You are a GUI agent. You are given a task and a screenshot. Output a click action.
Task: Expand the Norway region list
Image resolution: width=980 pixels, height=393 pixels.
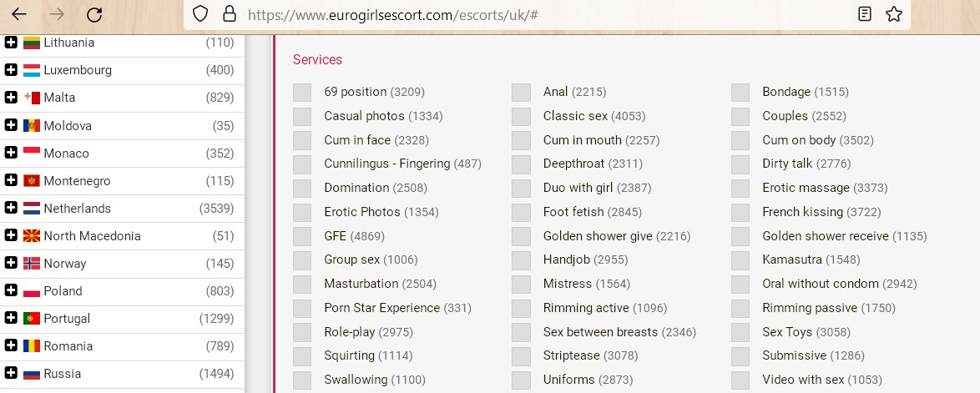pyautogui.click(x=11, y=263)
